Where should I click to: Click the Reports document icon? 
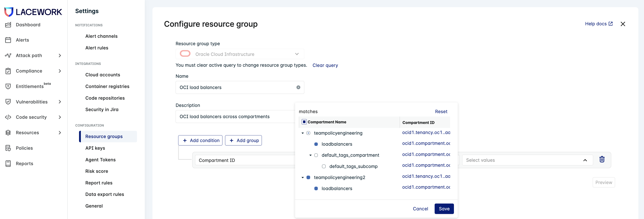click(8, 164)
